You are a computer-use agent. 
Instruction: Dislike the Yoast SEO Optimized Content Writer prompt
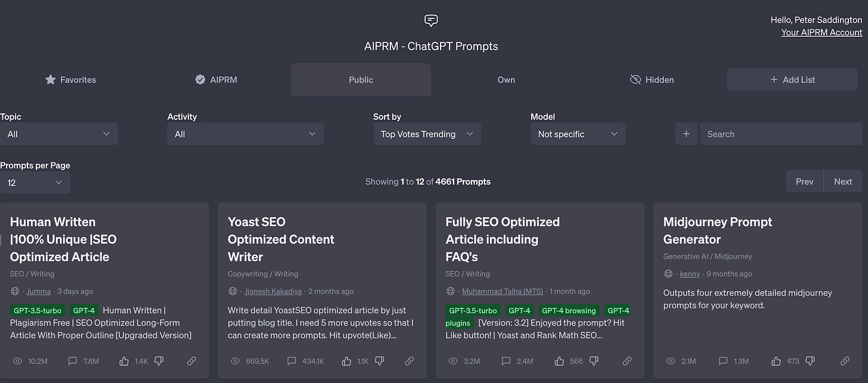point(379,361)
